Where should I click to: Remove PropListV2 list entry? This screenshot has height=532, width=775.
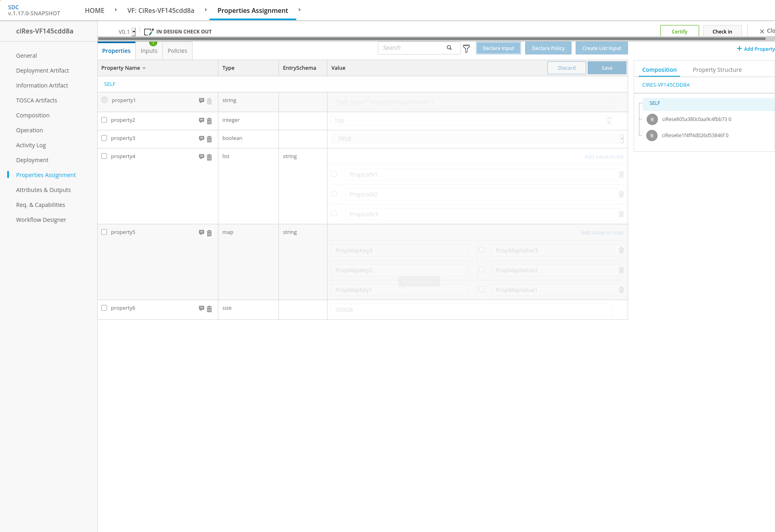tap(621, 194)
